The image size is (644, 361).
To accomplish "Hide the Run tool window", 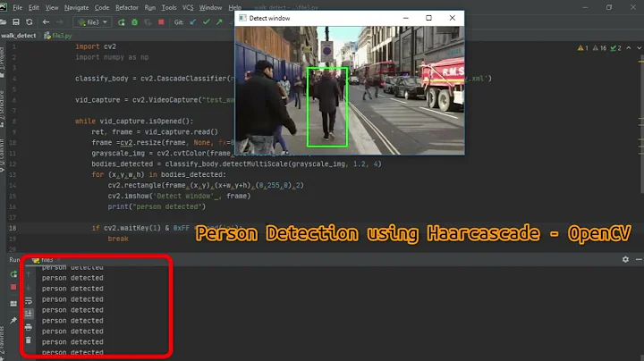I will [639, 259].
